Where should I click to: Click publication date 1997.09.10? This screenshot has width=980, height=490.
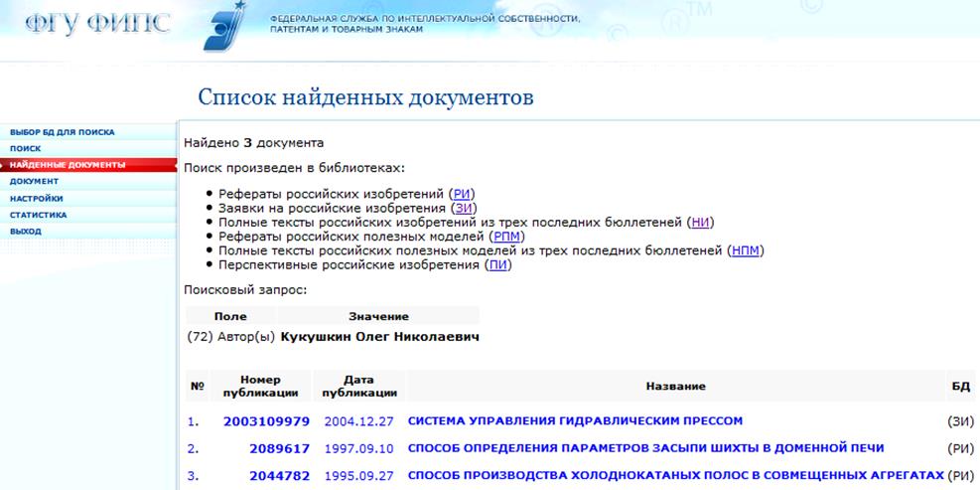pyautogui.click(x=358, y=448)
